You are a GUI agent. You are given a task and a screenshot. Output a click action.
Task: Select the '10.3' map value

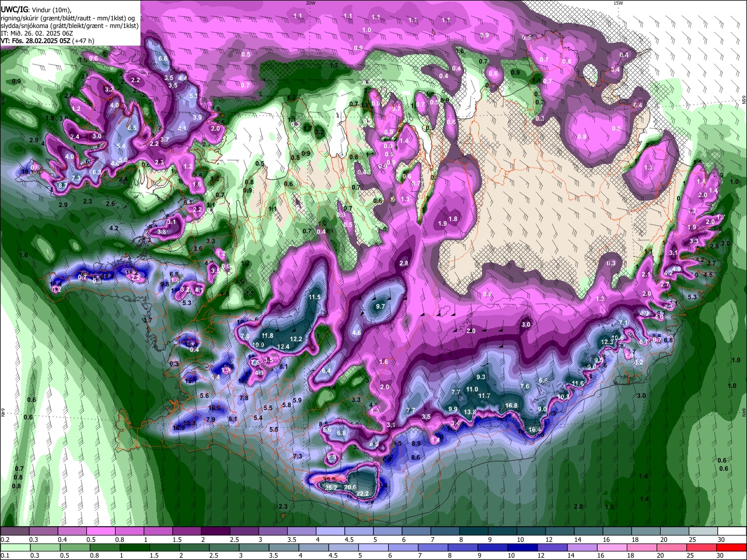click(563, 397)
